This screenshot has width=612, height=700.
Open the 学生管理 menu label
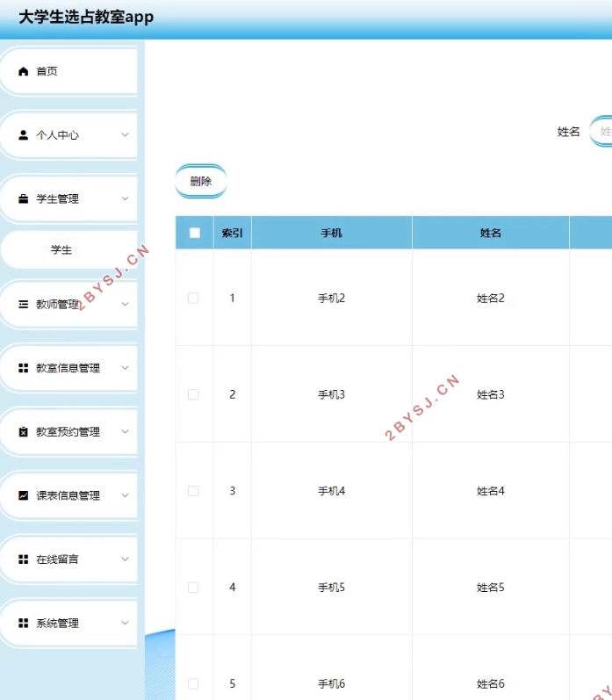pyautogui.click(x=58, y=198)
